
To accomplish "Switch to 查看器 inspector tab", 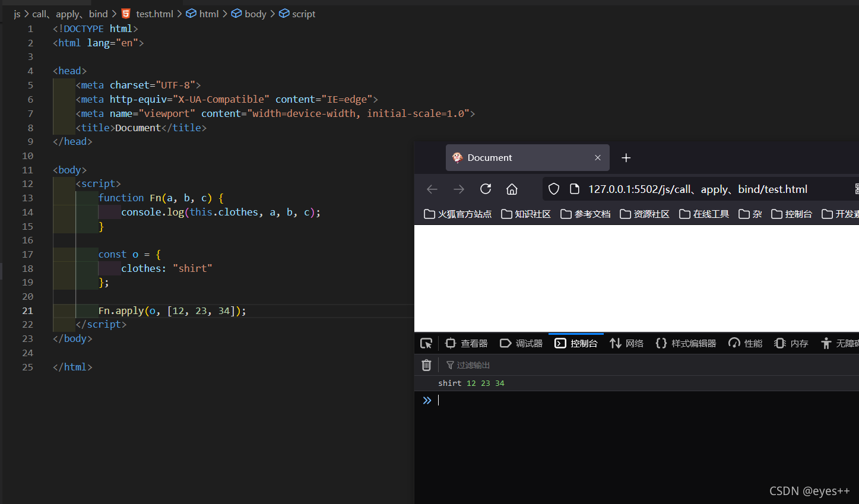I will pyautogui.click(x=466, y=343).
